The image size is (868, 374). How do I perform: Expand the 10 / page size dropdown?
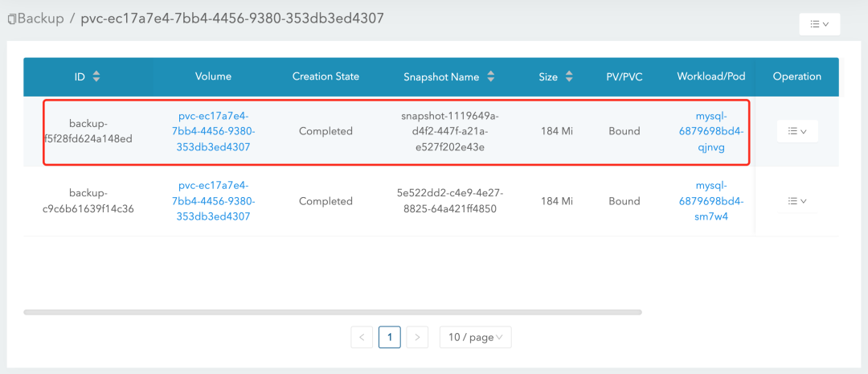pos(475,337)
